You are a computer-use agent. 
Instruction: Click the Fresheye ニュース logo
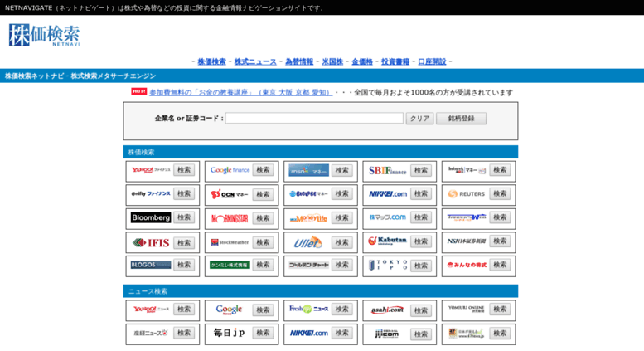click(x=308, y=309)
